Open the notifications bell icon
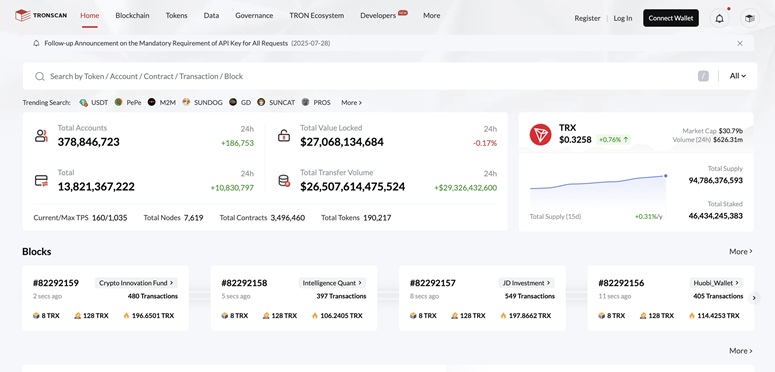Screen dimensions: 775x372 click(720, 18)
